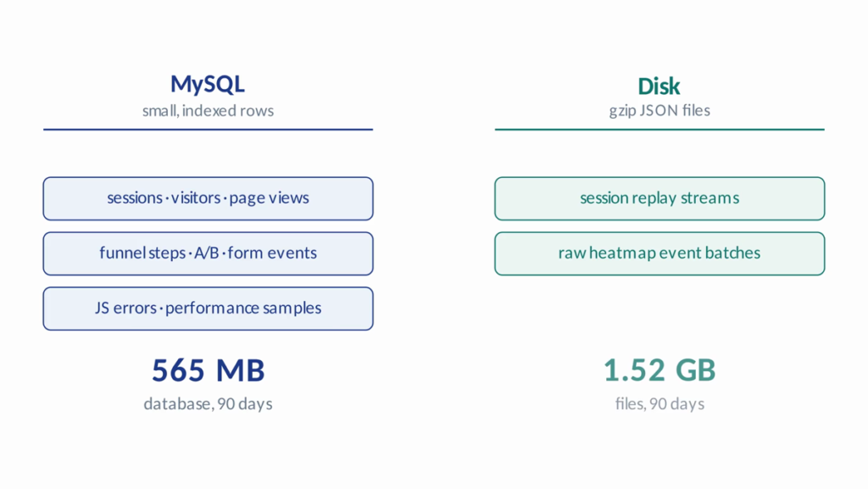Click the 565 MB figure
Image resolution: width=868 pixels, height=489 pixels.
[x=209, y=370]
